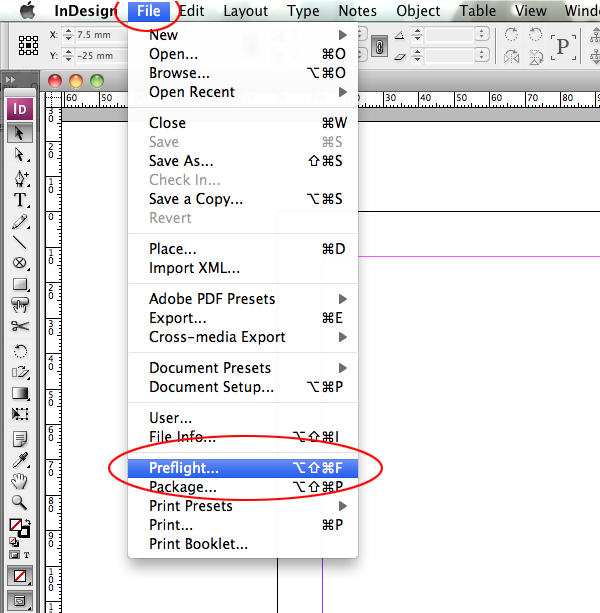Select the Type tool
600x613 pixels.
point(20,200)
